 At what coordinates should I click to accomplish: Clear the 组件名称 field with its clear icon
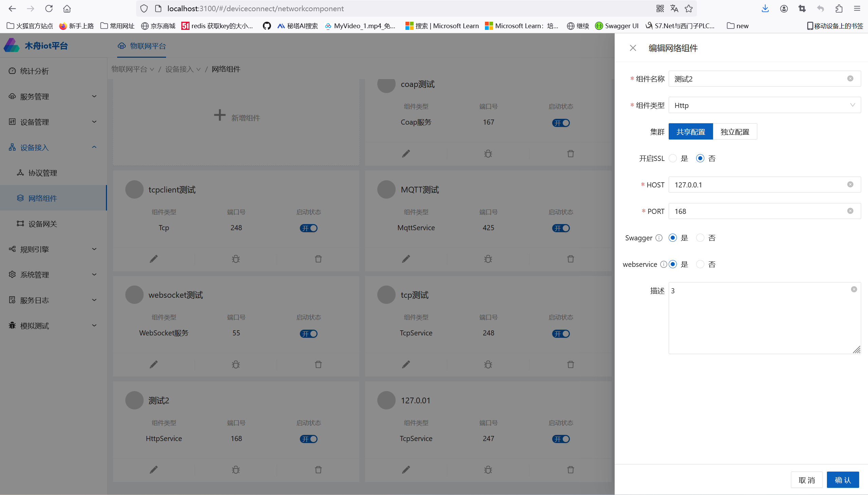tap(850, 78)
